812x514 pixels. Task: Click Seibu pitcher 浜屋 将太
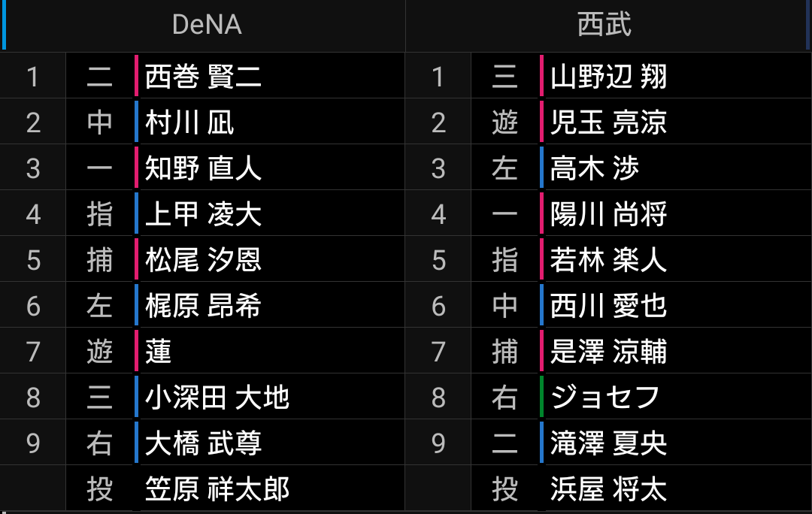tap(608, 489)
